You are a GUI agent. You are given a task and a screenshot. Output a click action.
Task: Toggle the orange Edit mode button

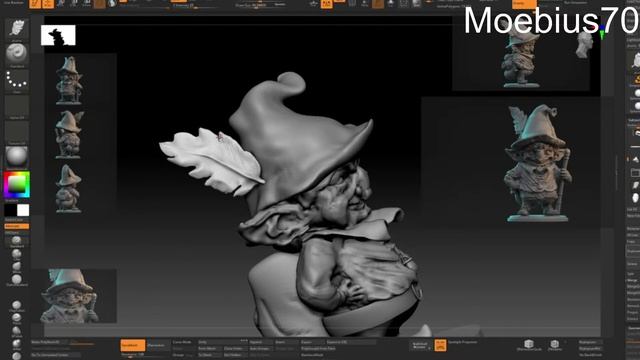[x=35, y=4]
